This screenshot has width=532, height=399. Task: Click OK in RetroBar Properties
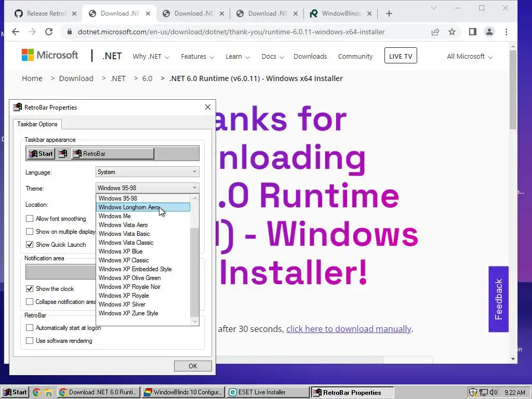point(193,366)
